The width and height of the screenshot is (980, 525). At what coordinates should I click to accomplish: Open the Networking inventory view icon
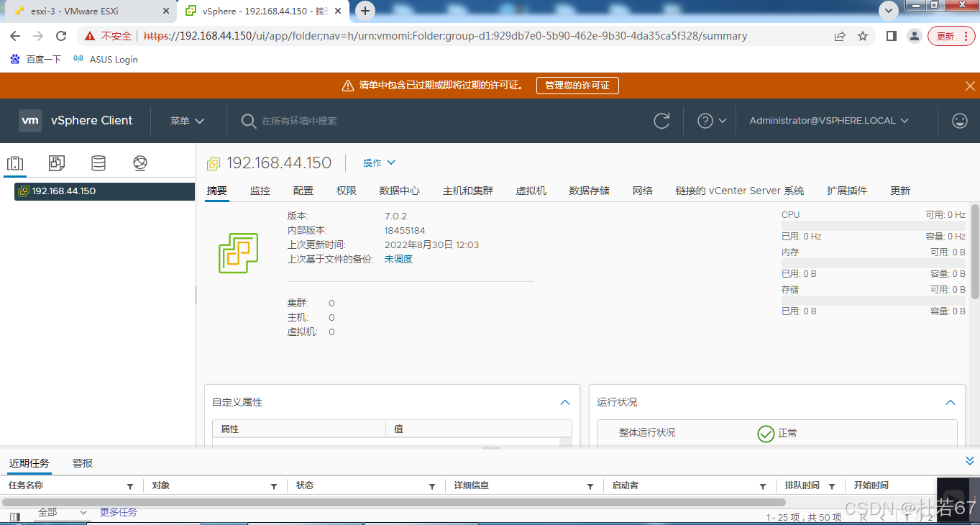[140, 163]
